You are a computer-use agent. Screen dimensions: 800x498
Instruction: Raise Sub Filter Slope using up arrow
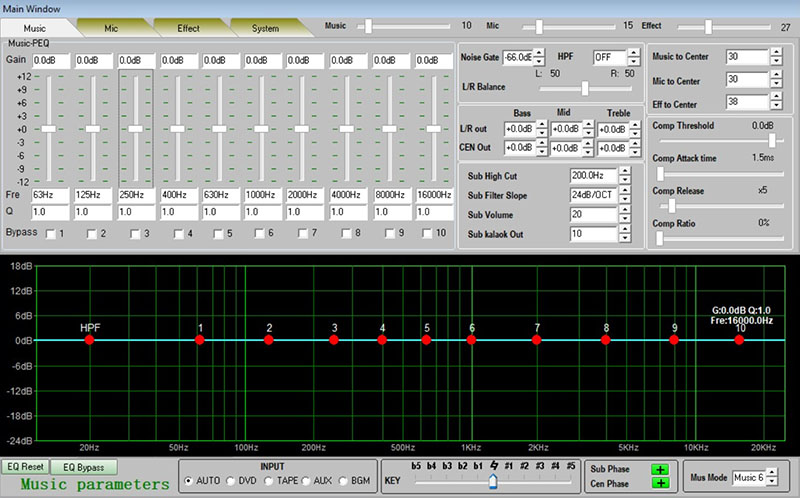624,190
